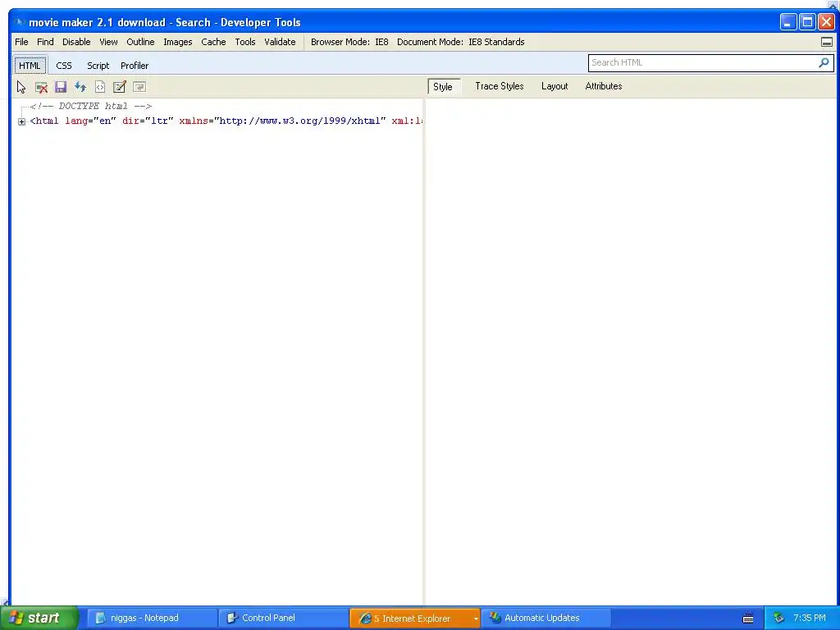Minimize the Developer Tools window
This screenshot has height=630, width=840.
point(788,22)
